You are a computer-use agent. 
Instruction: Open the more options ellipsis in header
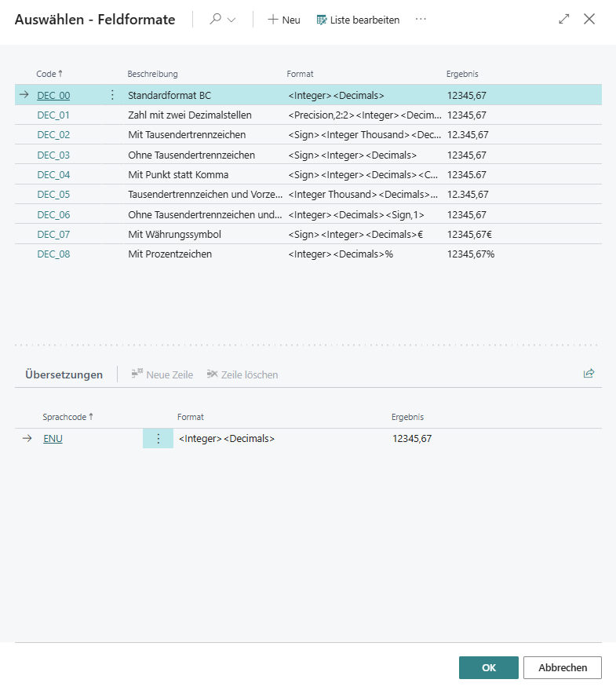click(x=421, y=20)
